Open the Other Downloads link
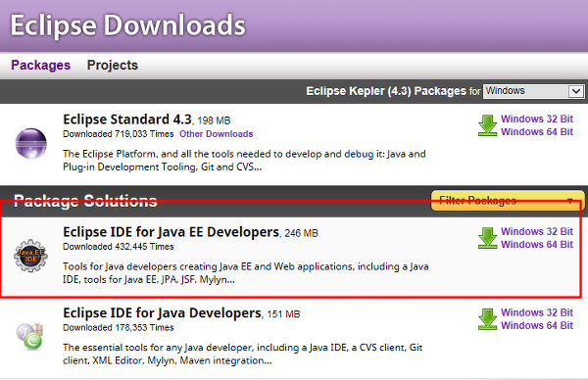This screenshot has height=380, width=588. [216, 134]
